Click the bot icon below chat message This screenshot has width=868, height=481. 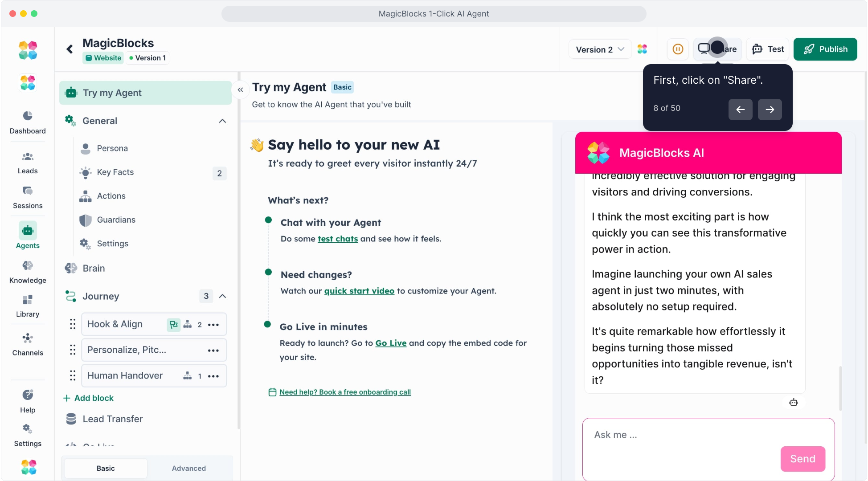click(794, 403)
